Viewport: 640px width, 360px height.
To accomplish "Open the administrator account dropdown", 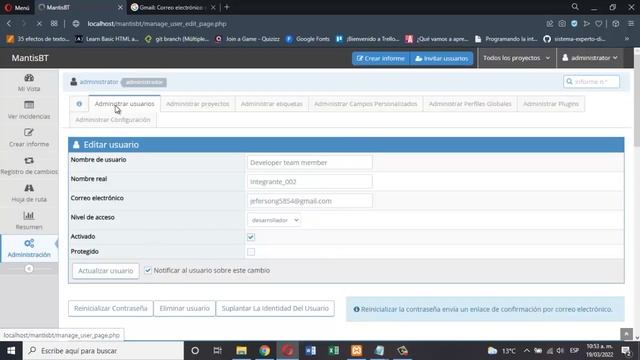I will pyautogui.click(x=590, y=58).
